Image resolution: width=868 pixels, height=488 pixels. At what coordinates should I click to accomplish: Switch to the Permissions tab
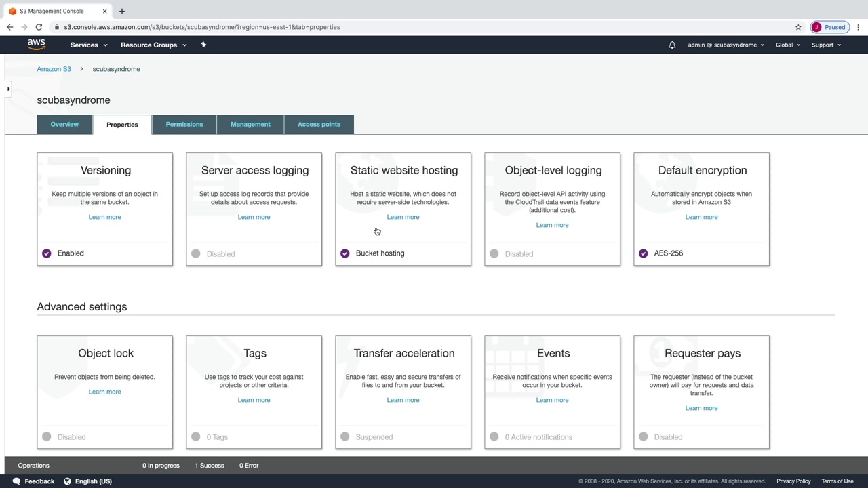tap(184, 125)
